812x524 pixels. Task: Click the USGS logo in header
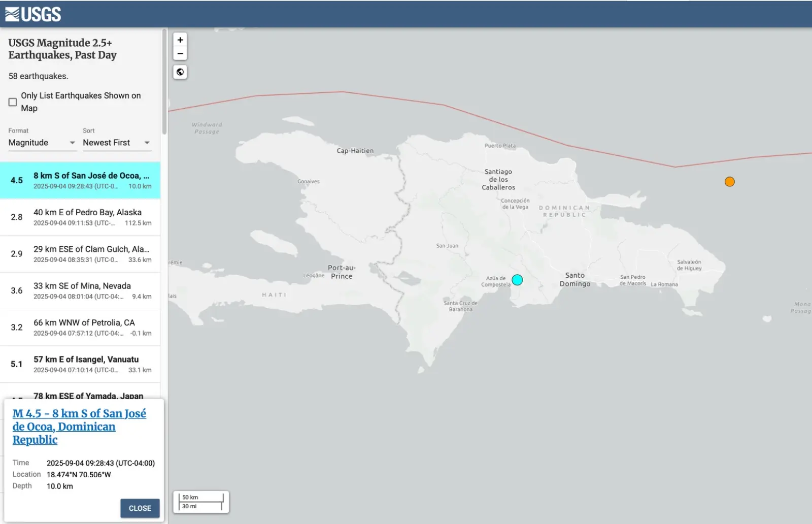coord(33,14)
